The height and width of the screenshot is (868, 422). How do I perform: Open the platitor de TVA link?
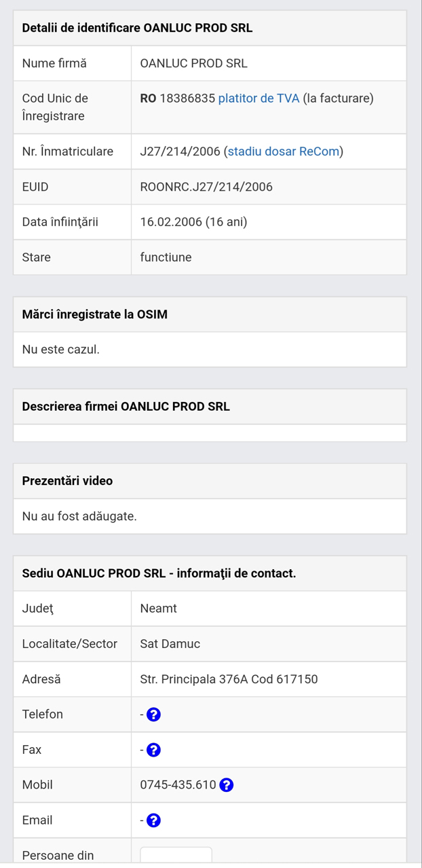click(x=258, y=98)
